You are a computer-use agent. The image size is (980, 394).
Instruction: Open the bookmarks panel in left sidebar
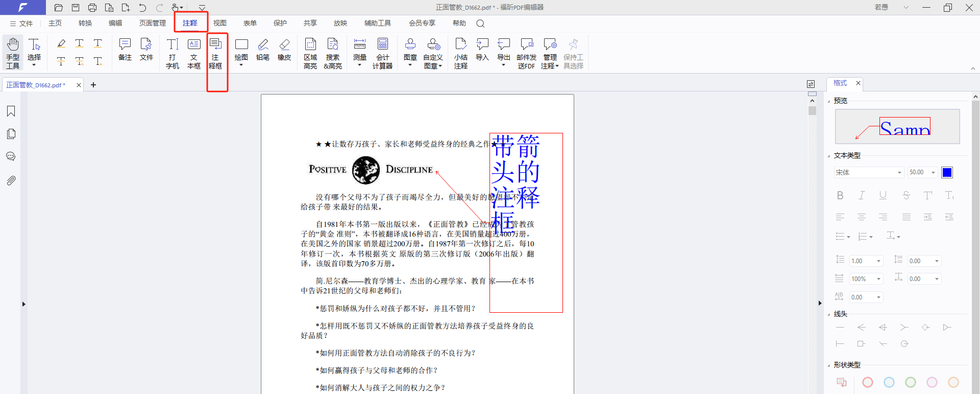(x=11, y=111)
